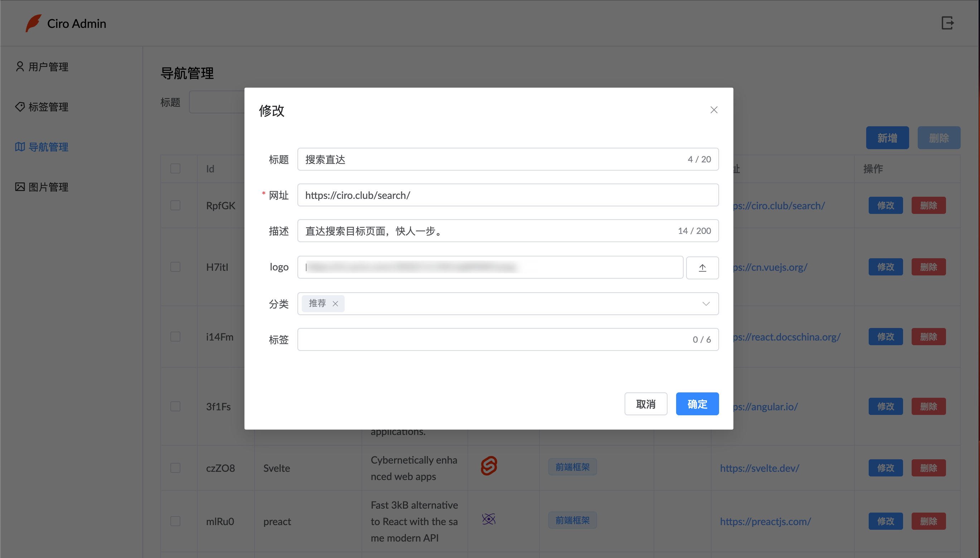
Task: Confirm with the 确定 button
Action: click(x=697, y=404)
